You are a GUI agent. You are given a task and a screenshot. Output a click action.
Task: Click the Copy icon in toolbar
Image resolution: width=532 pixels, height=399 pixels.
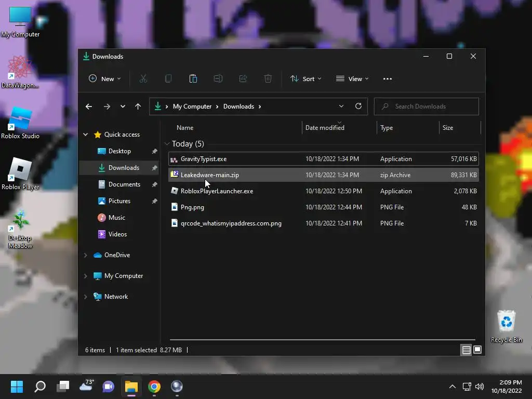168,79
